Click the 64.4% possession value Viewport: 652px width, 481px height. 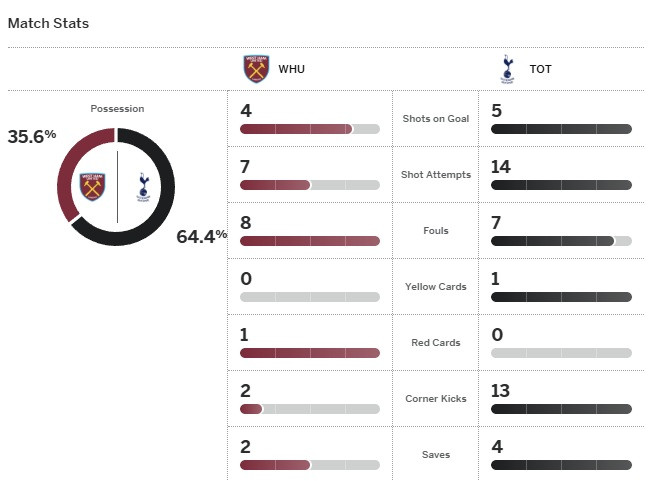point(202,237)
